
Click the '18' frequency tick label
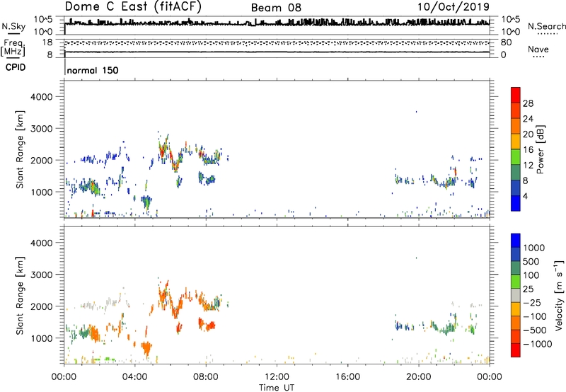(47, 42)
